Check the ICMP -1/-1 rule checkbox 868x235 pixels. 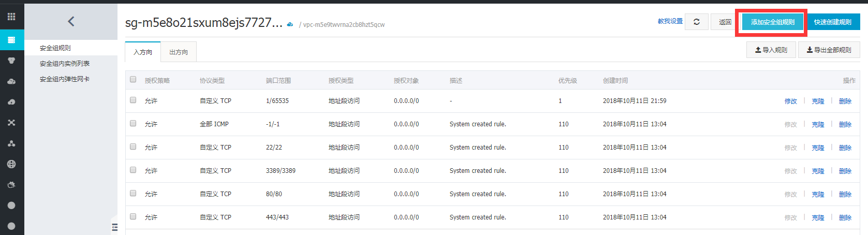133,123
